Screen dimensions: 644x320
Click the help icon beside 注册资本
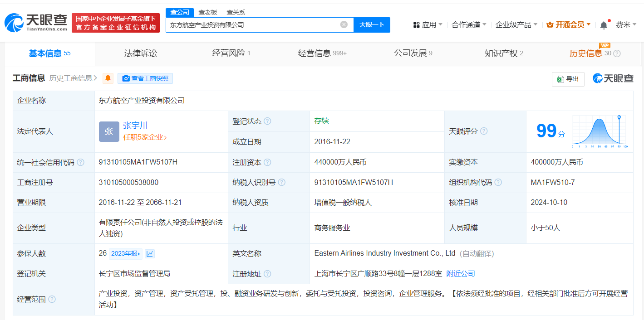[x=267, y=162]
